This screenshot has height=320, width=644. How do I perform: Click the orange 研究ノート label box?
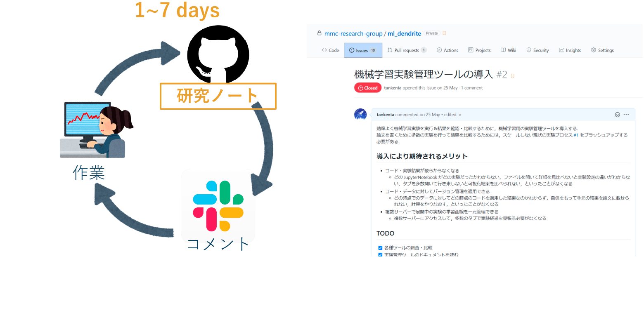tap(218, 96)
